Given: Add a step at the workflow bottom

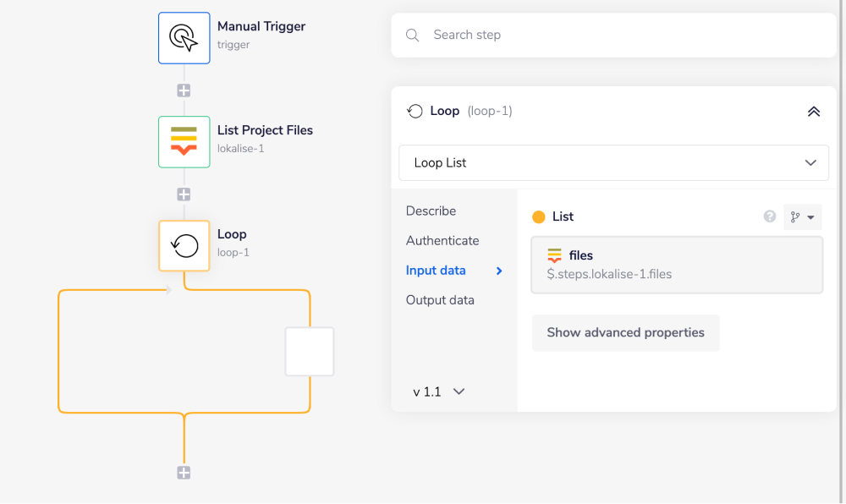Looking at the screenshot, I should coord(184,473).
